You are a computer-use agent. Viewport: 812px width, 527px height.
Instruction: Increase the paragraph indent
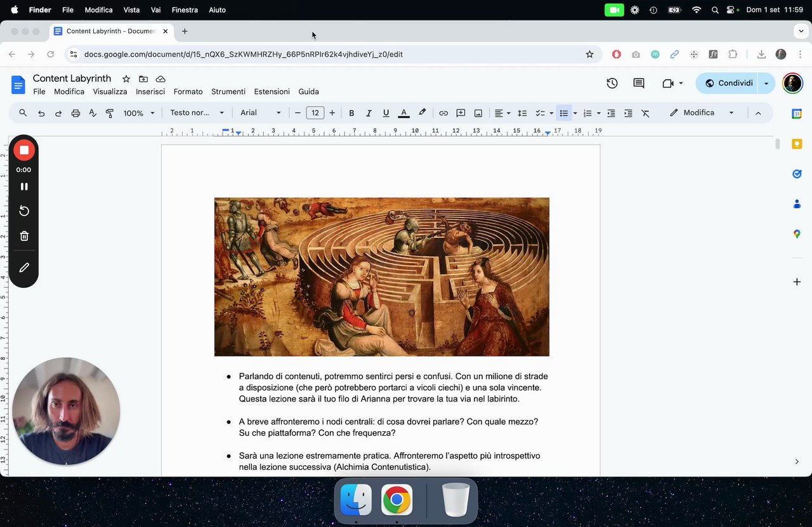click(x=628, y=113)
